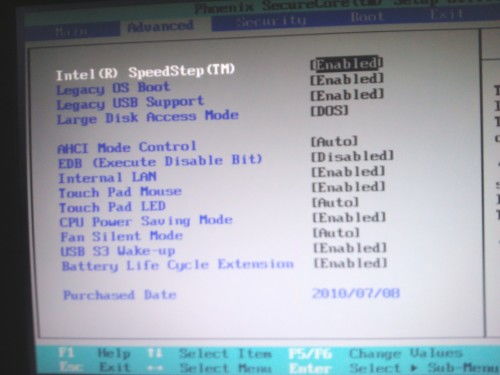The width and height of the screenshot is (500, 375).
Task: Open the Security tab
Action: (271, 21)
